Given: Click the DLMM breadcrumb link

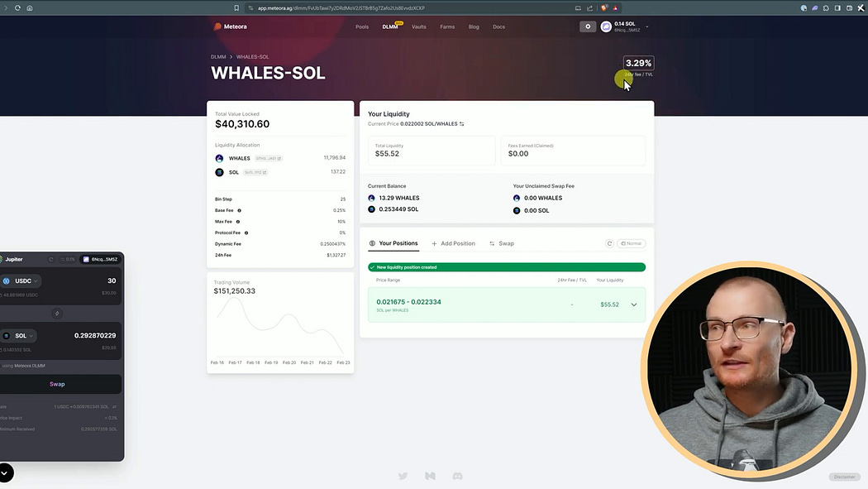Looking at the screenshot, I should [x=218, y=56].
